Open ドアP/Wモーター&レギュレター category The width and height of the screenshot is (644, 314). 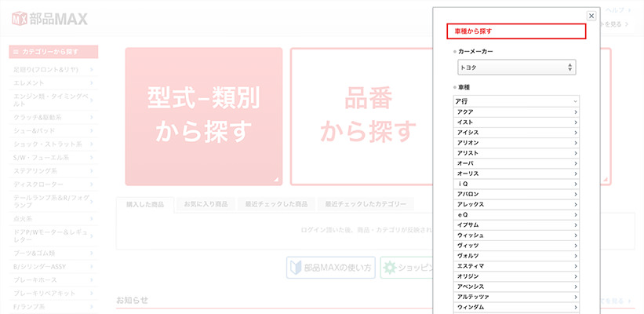[53, 236]
